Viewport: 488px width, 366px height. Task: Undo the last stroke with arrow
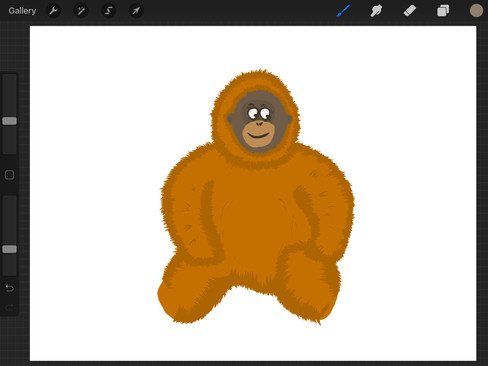[10, 288]
